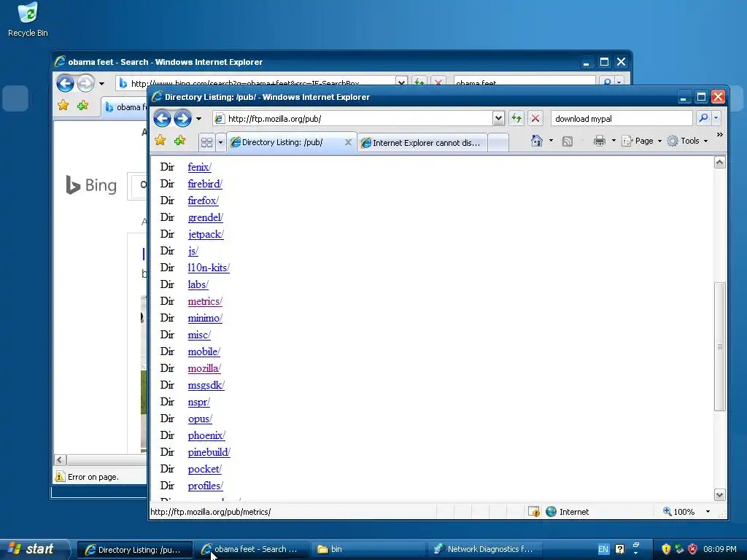
Task: Click the RSS feeds icon
Action: point(568,141)
